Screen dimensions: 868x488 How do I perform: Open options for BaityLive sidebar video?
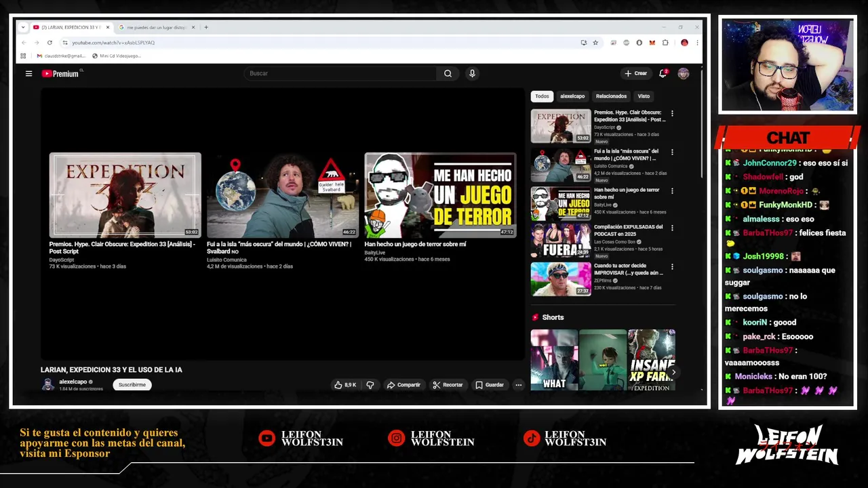(672, 190)
